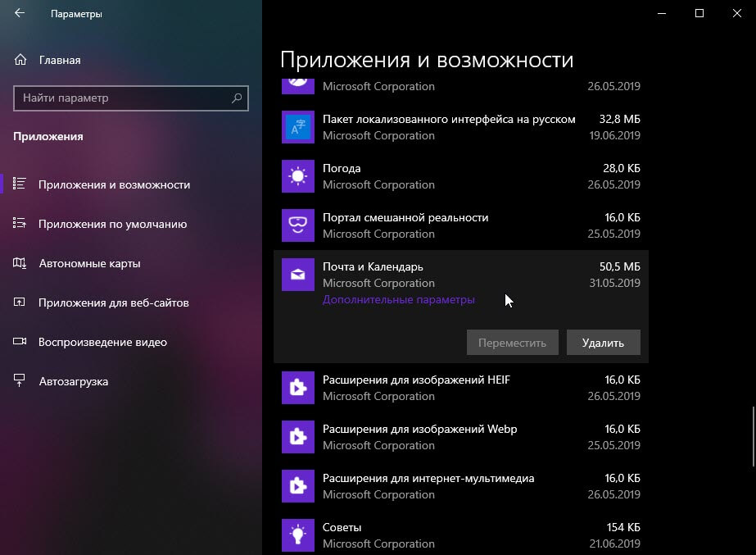Select Расширения для изображений Webp
Viewport: 756px width, 555px height.
tap(419, 429)
